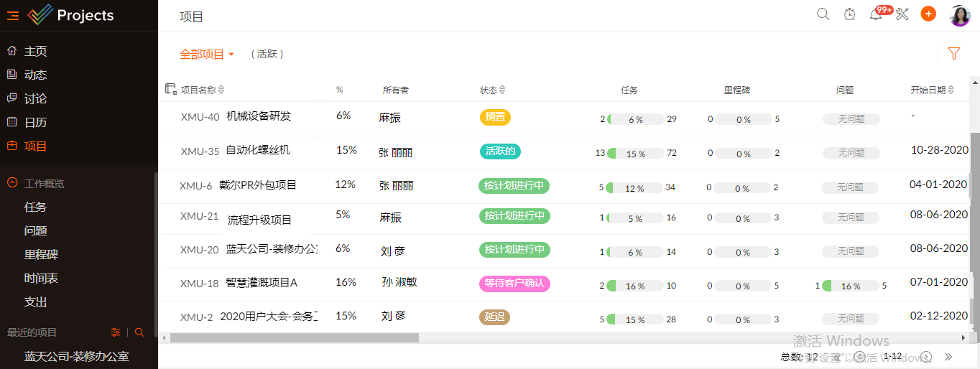Open the search magnifier in top bar
The height and width of the screenshot is (369, 980).
[x=823, y=14]
